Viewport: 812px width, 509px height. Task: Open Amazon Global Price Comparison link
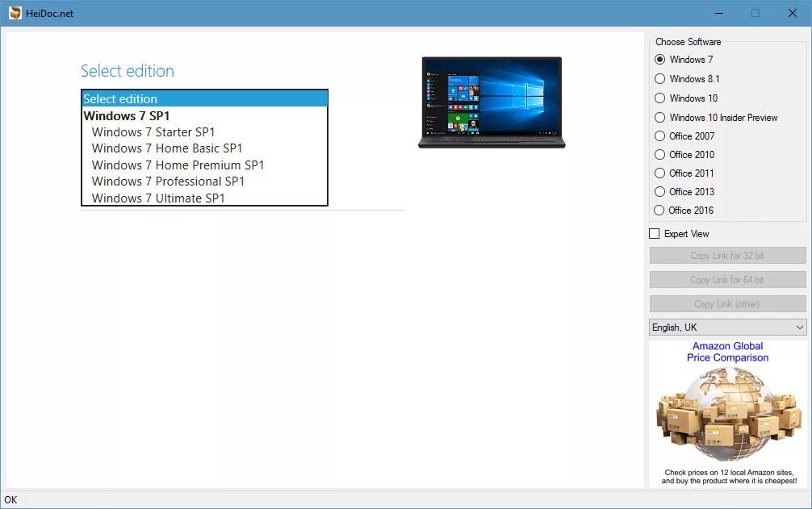pyautogui.click(x=727, y=352)
